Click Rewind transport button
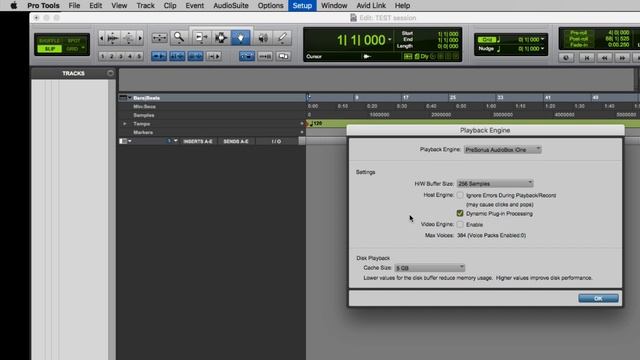 (604, 58)
